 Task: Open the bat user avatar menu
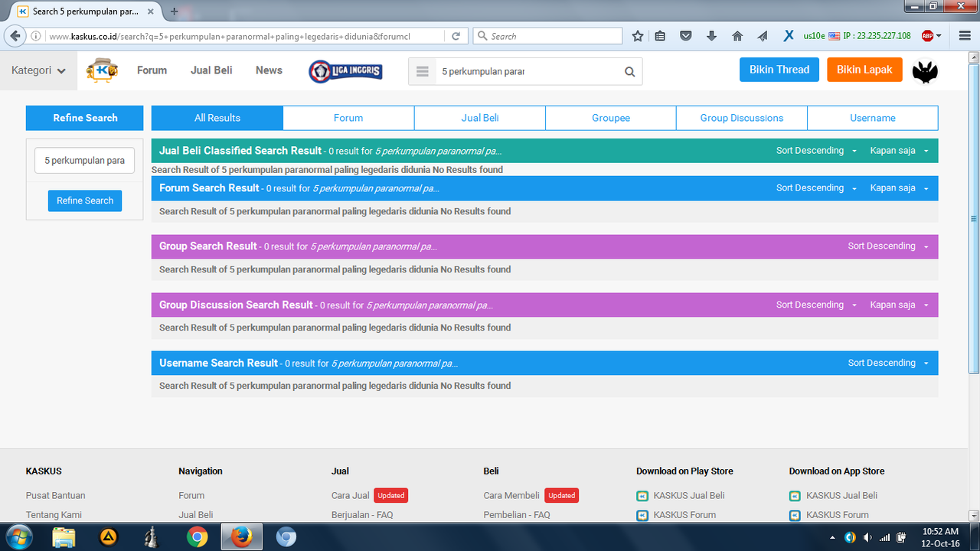click(x=925, y=71)
